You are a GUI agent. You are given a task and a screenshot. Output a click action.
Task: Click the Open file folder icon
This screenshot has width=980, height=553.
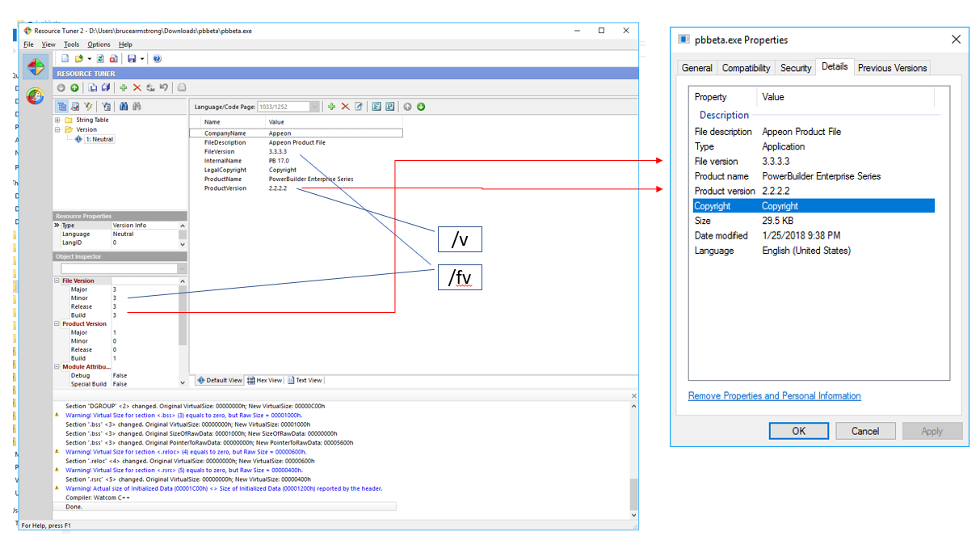pyautogui.click(x=79, y=59)
